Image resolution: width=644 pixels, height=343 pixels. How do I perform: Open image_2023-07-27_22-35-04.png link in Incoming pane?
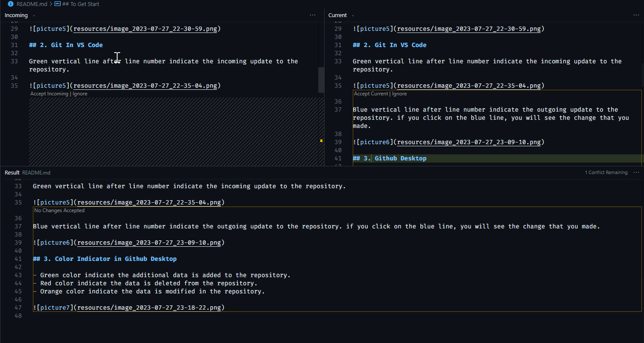145,86
